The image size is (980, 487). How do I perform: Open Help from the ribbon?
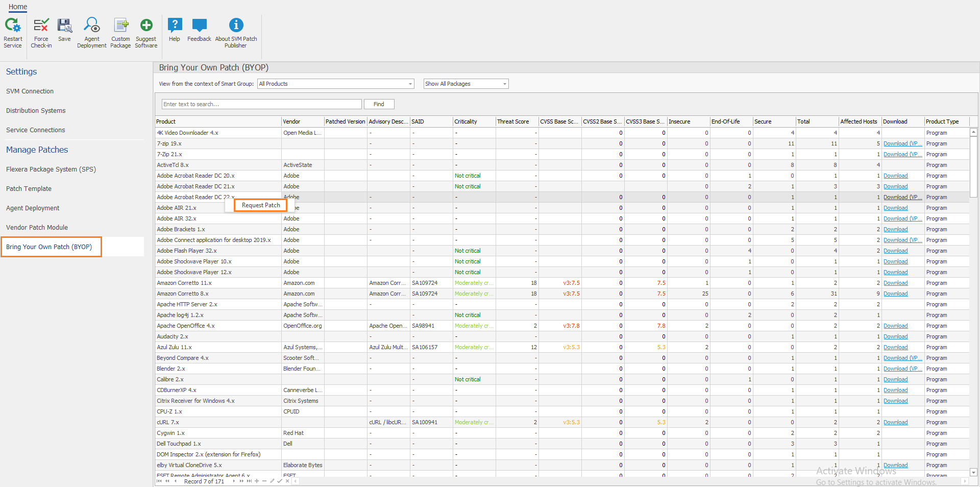(x=175, y=31)
